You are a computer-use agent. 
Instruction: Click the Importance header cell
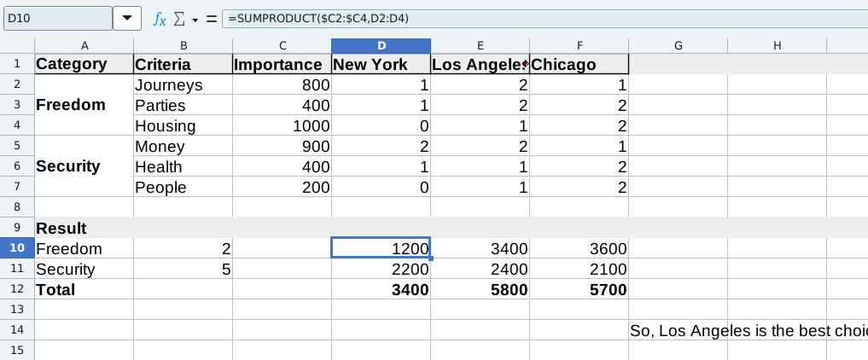coord(283,64)
